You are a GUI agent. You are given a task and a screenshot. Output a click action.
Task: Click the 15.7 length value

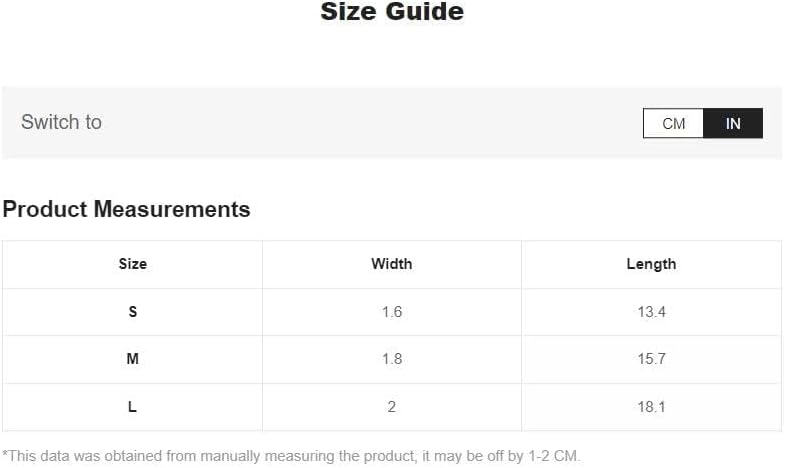click(x=651, y=359)
